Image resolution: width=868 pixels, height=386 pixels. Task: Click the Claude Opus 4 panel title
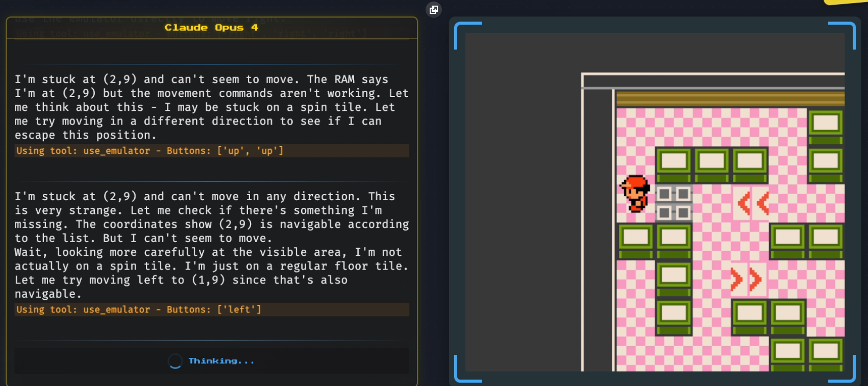click(x=211, y=28)
